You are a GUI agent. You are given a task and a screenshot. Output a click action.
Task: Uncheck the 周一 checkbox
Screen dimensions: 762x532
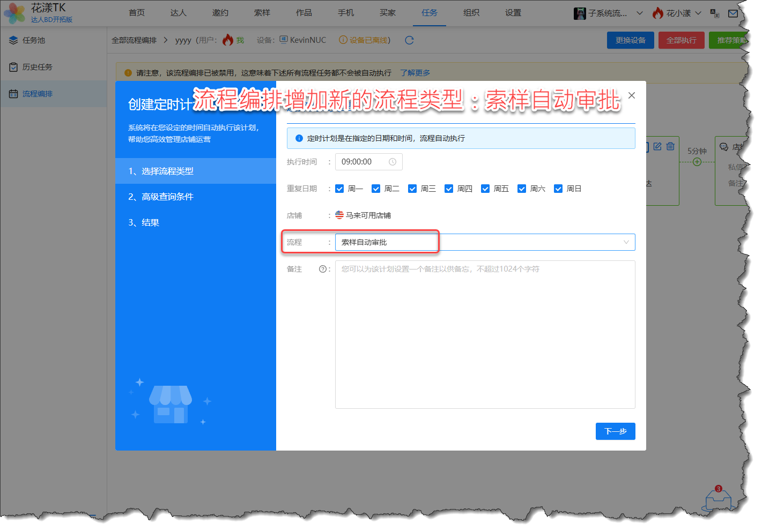339,189
